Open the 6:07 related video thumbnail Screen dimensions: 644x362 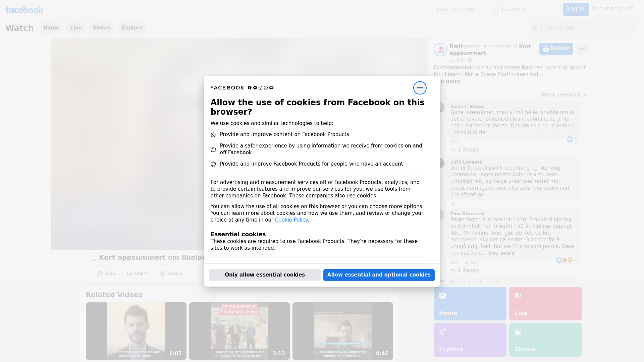coord(136,331)
